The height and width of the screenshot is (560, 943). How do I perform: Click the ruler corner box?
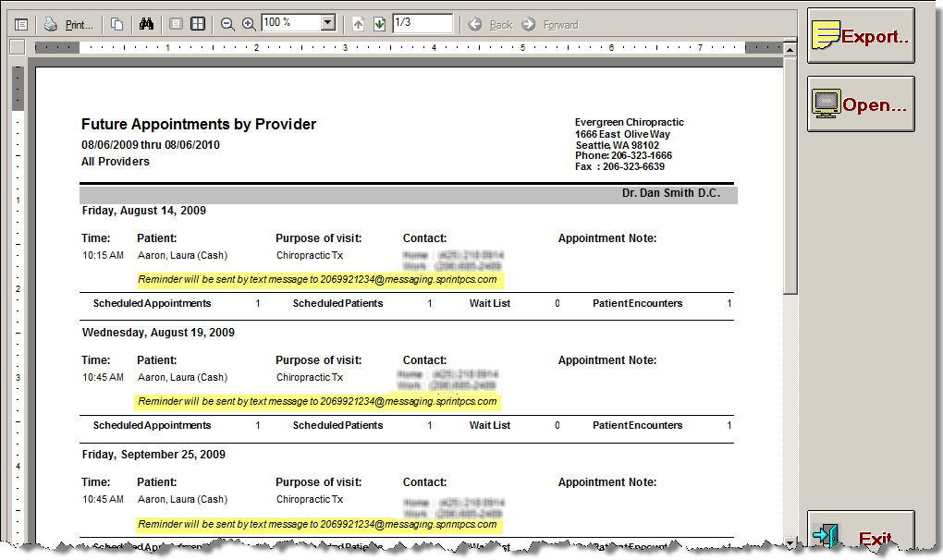(x=17, y=47)
